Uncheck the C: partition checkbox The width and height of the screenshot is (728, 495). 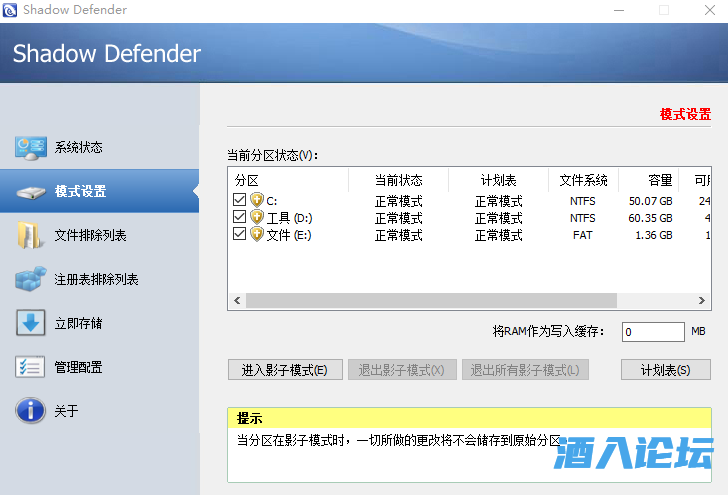pyautogui.click(x=240, y=200)
